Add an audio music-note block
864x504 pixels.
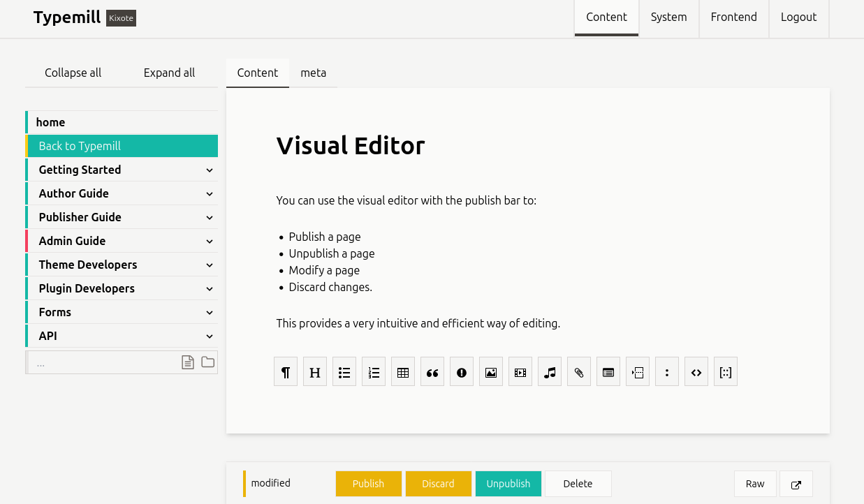click(x=550, y=372)
